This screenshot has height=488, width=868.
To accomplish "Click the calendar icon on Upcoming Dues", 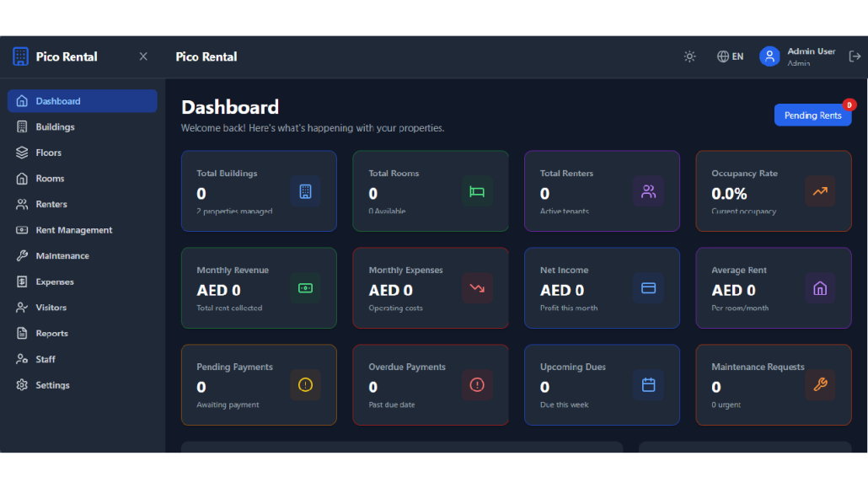I will [648, 385].
